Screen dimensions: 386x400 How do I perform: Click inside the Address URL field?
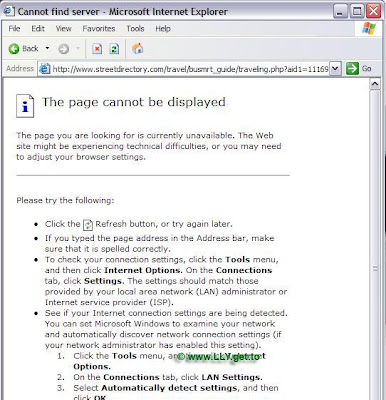pyautogui.click(x=190, y=69)
